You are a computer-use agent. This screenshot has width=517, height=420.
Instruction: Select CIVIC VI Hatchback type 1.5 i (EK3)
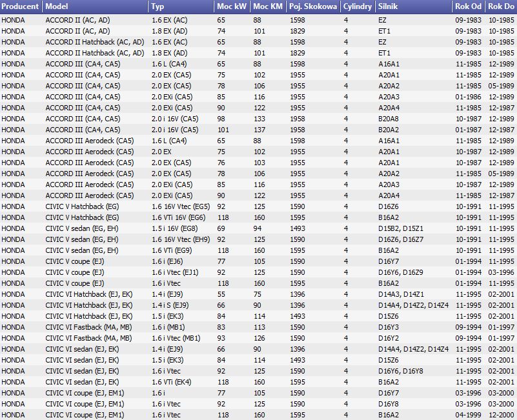168,316
